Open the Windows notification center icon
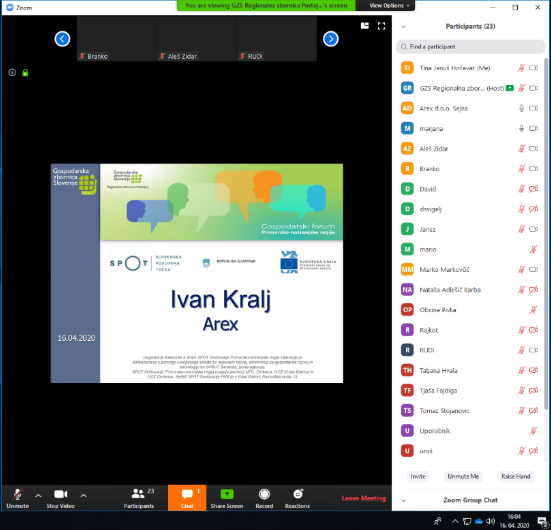This screenshot has height=530, width=551. pos(542,522)
